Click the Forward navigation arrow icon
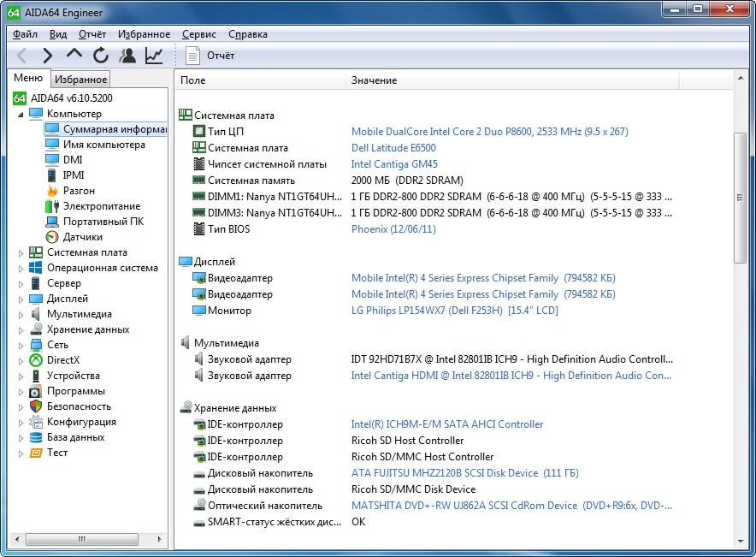 [x=47, y=56]
